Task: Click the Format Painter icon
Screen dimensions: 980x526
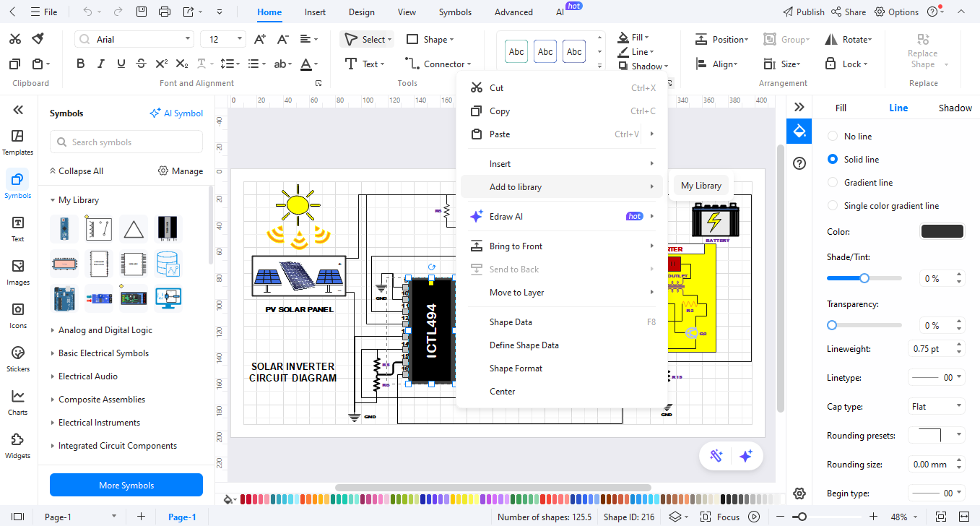Action: [x=38, y=39]
